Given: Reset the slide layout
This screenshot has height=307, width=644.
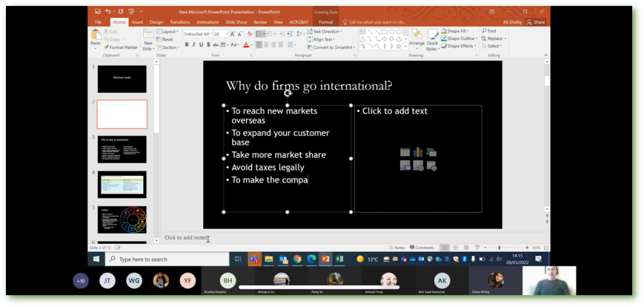Looking at the screenshot, I should [165, 39].
